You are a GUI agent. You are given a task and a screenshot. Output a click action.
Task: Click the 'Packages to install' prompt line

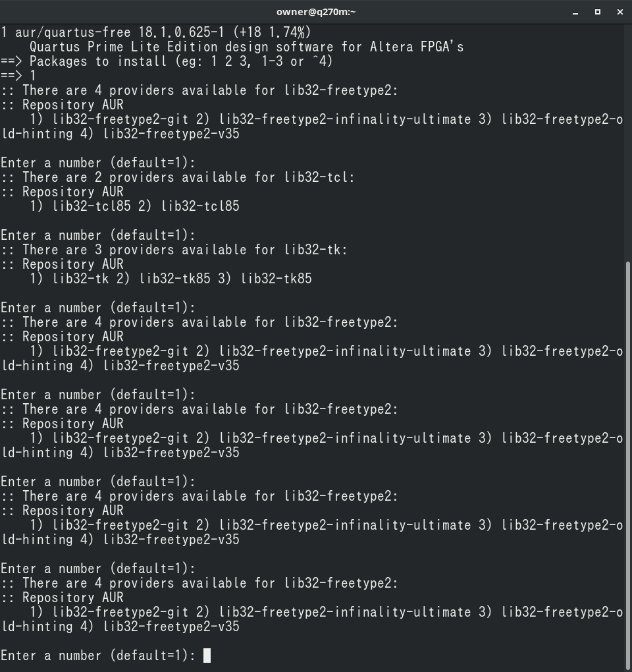pyautogui.click(x=167, y=61)
